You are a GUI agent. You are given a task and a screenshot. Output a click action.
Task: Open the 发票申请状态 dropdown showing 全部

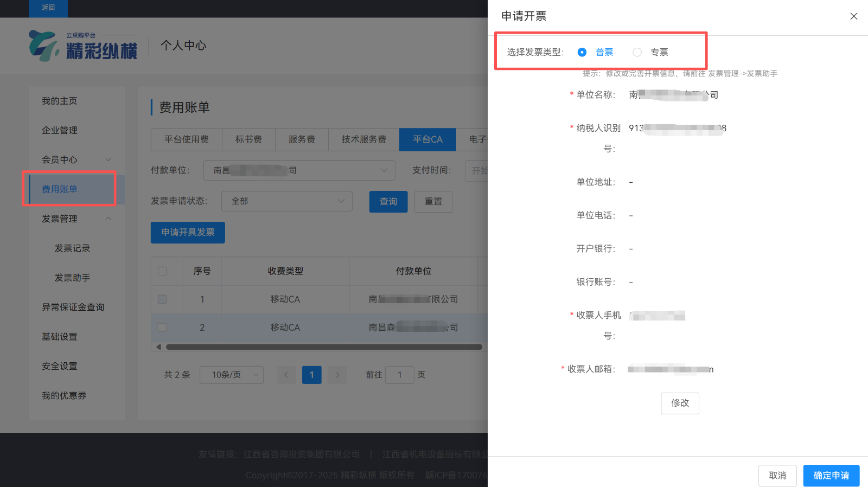pyautogui.click(x=286, y=201)
